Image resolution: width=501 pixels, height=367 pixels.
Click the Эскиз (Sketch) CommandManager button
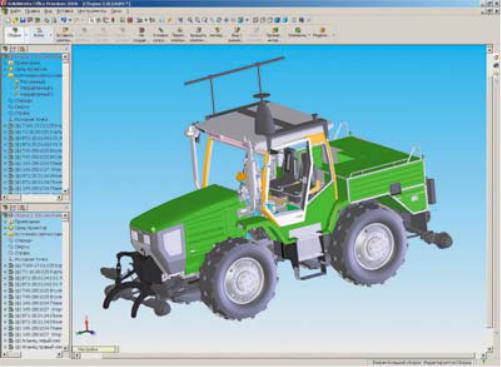[x=39, y=33]
